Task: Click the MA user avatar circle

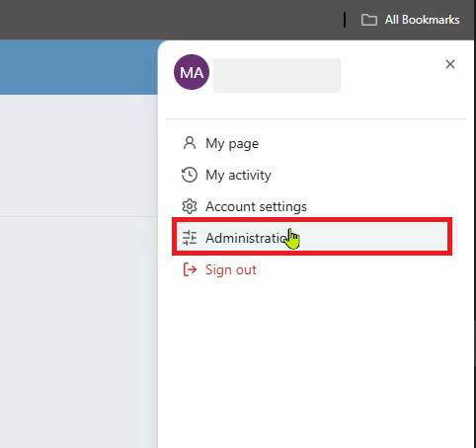Action: click(x=192, y=72)
